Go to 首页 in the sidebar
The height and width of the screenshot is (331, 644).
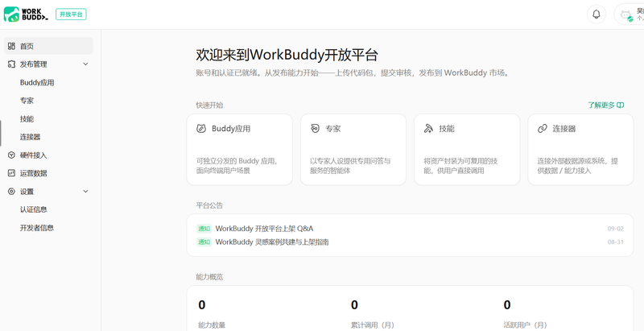point(48,46)
